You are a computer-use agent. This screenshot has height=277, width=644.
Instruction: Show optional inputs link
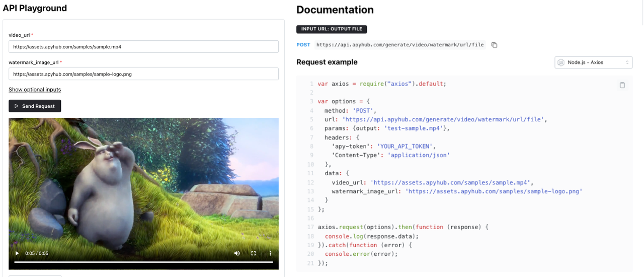[x=35, y=90]
